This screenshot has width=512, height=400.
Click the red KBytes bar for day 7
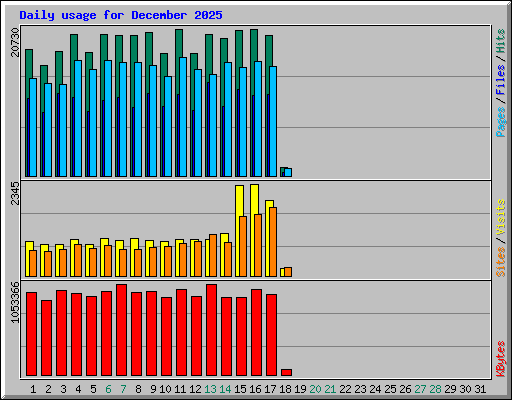point(121,330)
